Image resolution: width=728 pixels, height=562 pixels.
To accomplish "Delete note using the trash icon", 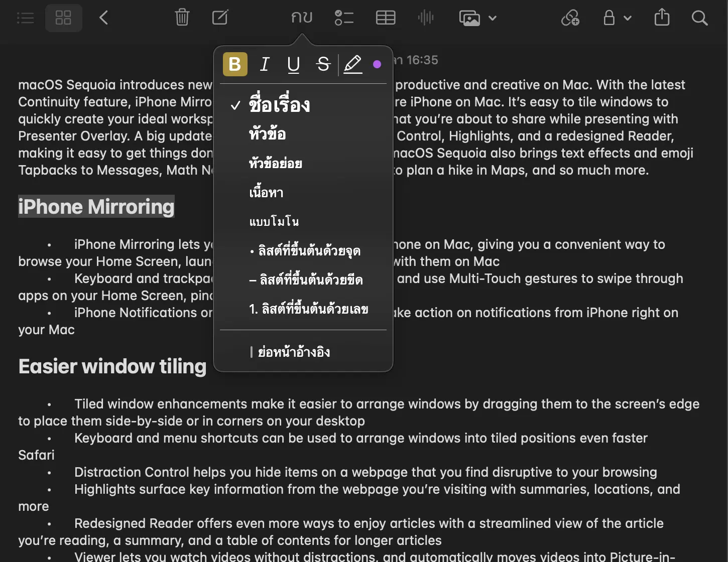I will [182, 18].
